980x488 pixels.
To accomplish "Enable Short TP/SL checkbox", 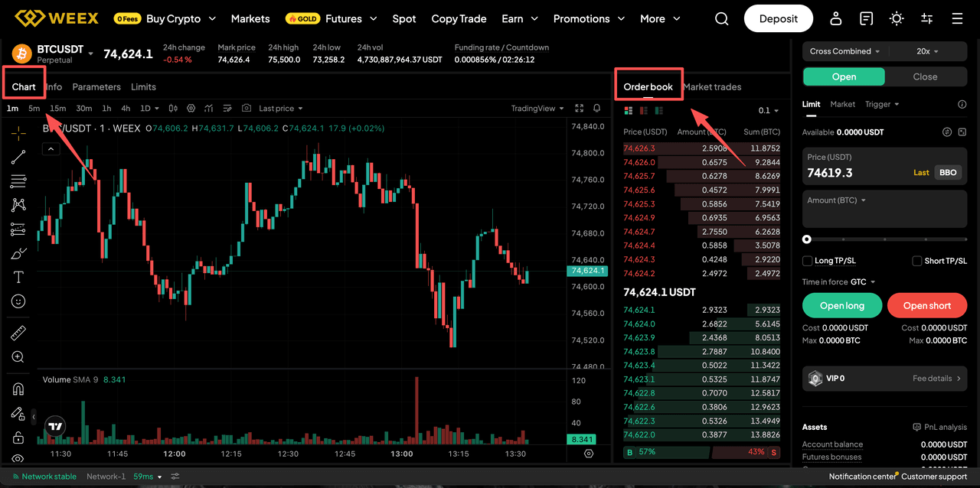I will (x=917, y=261).
